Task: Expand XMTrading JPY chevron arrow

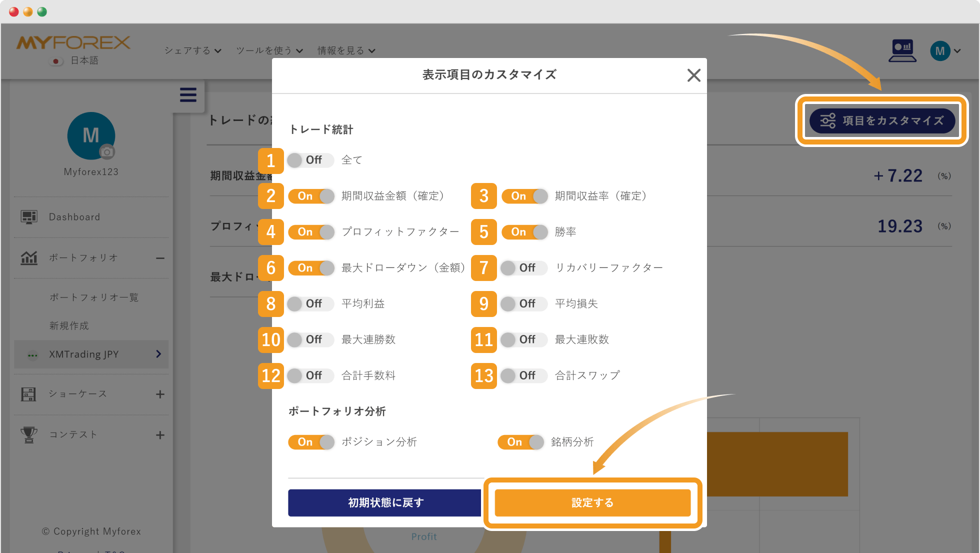Action: [x=158, y=354]
